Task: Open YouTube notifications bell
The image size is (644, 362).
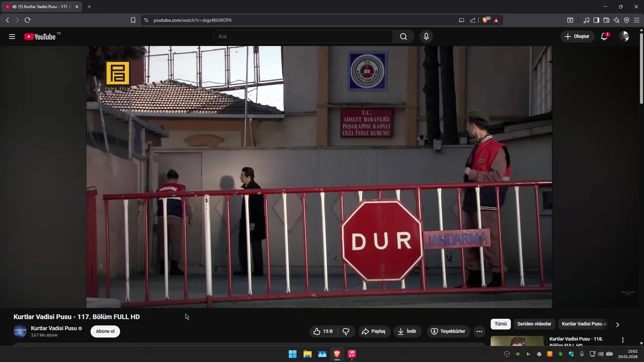Action: tap(604, 37)
